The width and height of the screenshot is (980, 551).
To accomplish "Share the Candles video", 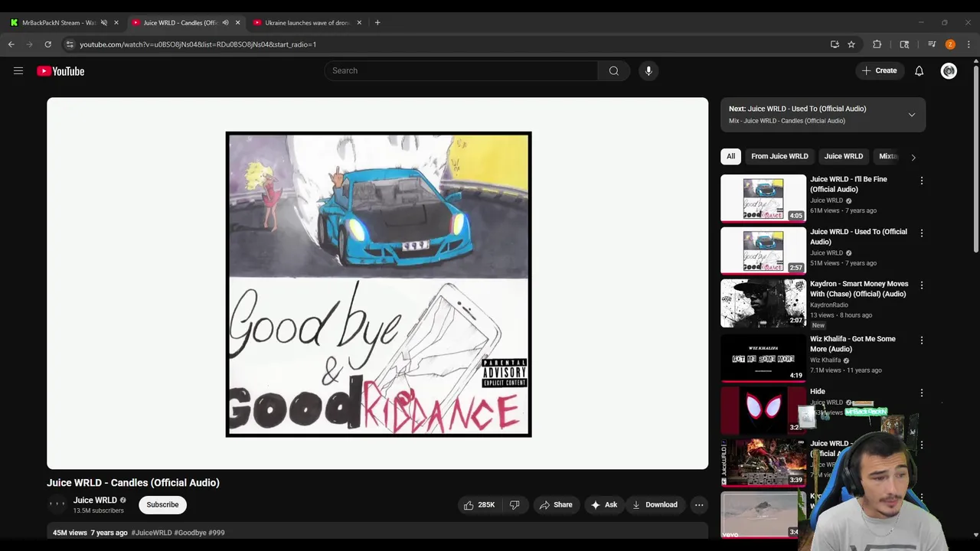I will (556, 505).
